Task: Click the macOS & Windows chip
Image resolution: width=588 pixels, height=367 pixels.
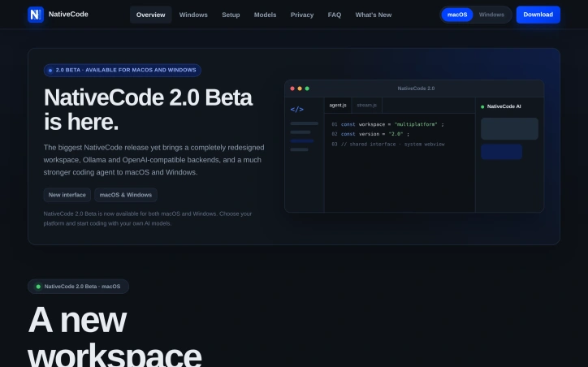Action: tap(126, 195)
